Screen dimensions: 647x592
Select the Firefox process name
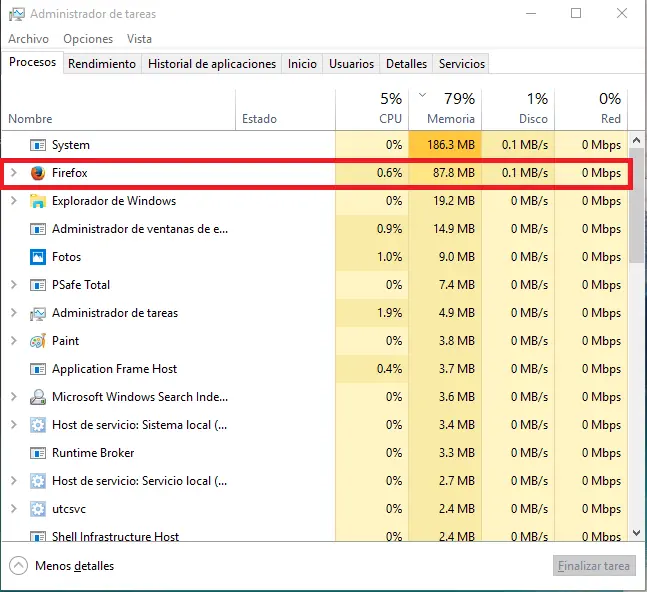[69, 173]
